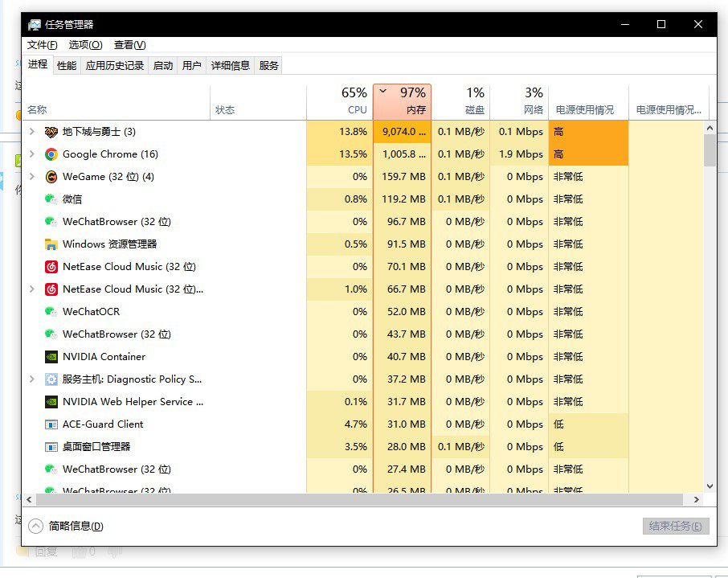Open the 文件(F) menu
The height and width of the screenshot is (578, 728).
pyautogui.click(x=42, y=45)
